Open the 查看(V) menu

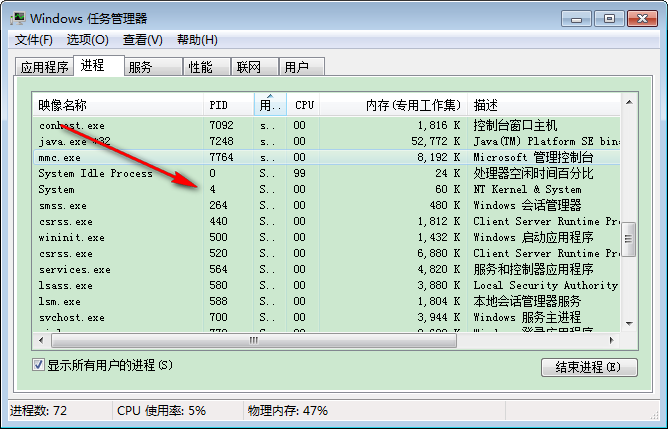143,40
